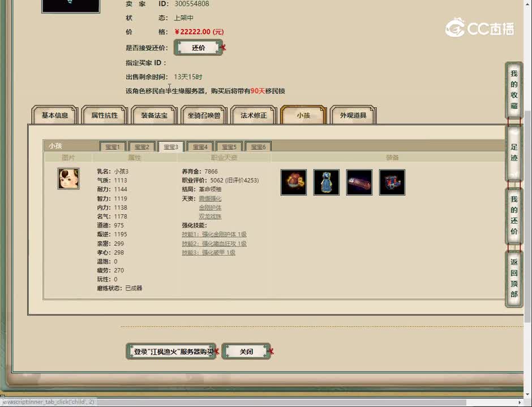The image size is (532, 407).
Task: Select the 宝宝4 sub-tab
Action: pos(200,147)
